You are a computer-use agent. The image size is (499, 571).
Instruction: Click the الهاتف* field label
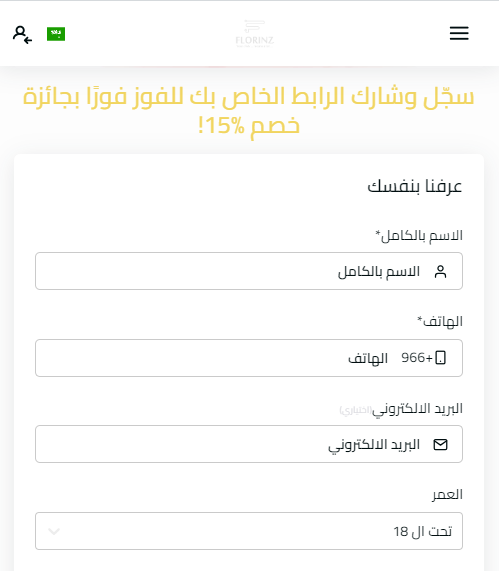(440, 321)
